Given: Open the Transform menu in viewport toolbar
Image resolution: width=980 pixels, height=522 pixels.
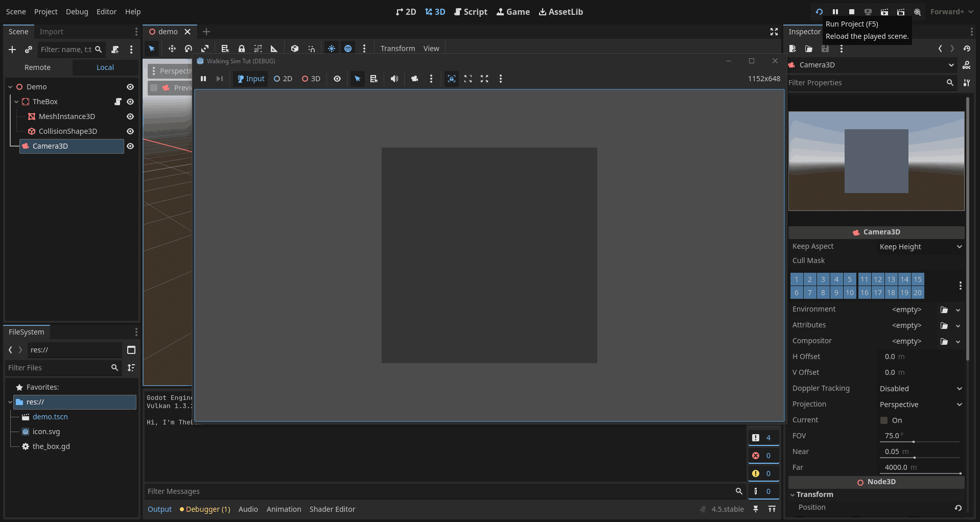Looking at the screenshot, I should pos(398,49).
